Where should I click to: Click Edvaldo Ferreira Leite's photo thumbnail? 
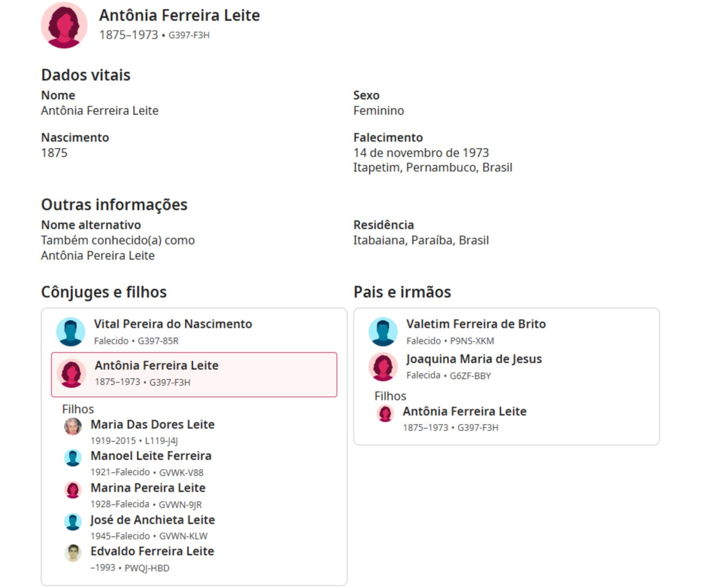point(73,553)
